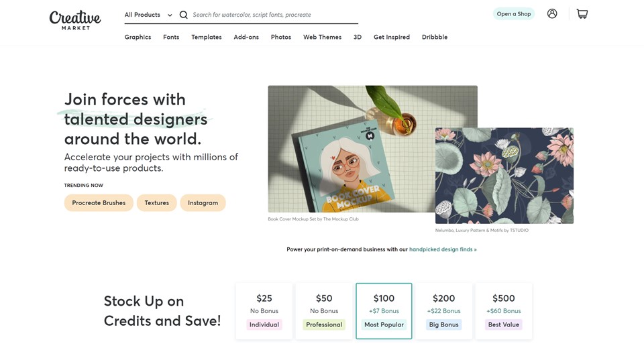This screenshot has width=644, height=362.
Task: Choose the $500 Best Value credit card
Action: tap(503, 311)
